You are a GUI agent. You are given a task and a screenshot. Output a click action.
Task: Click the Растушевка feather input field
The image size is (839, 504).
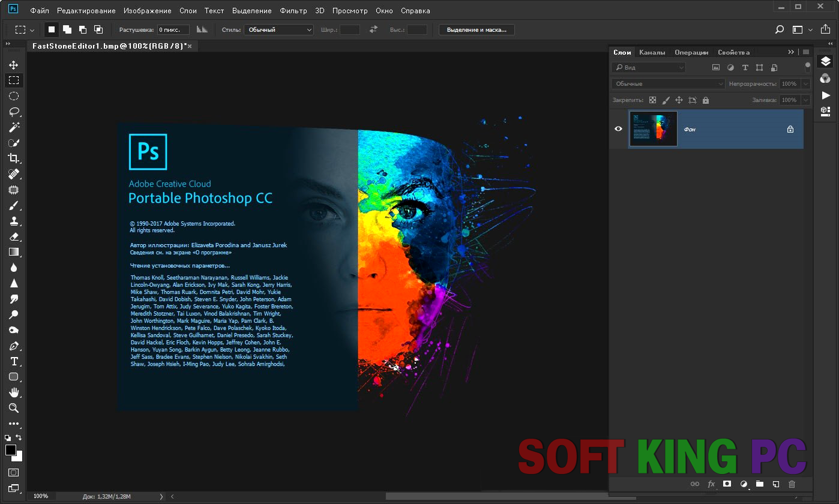point(173,29)
